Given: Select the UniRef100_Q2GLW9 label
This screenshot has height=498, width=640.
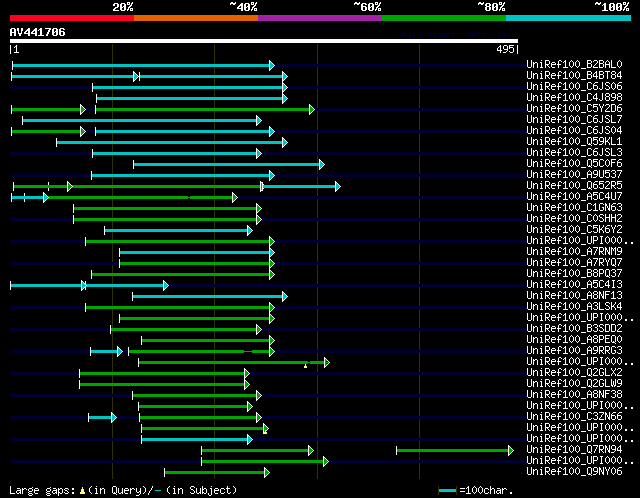Looking at the screenshot, I should pyautogui.click(x=574, y=384).
